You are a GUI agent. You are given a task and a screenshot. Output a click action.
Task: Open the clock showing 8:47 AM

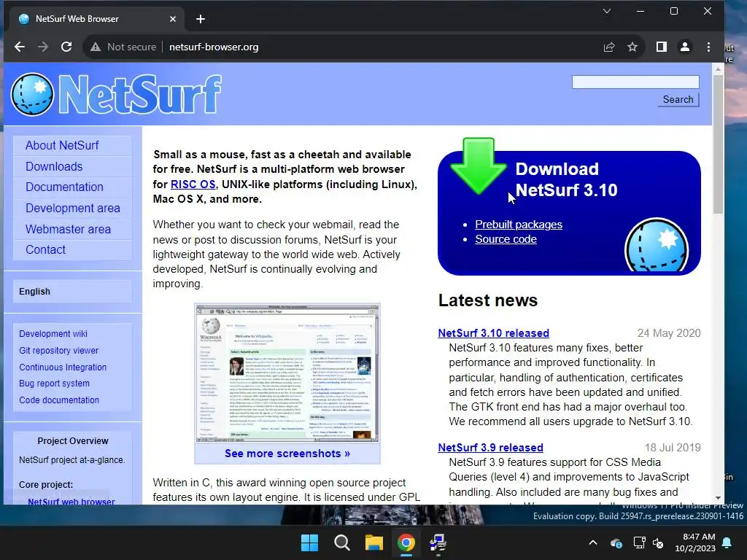(695, 542)
